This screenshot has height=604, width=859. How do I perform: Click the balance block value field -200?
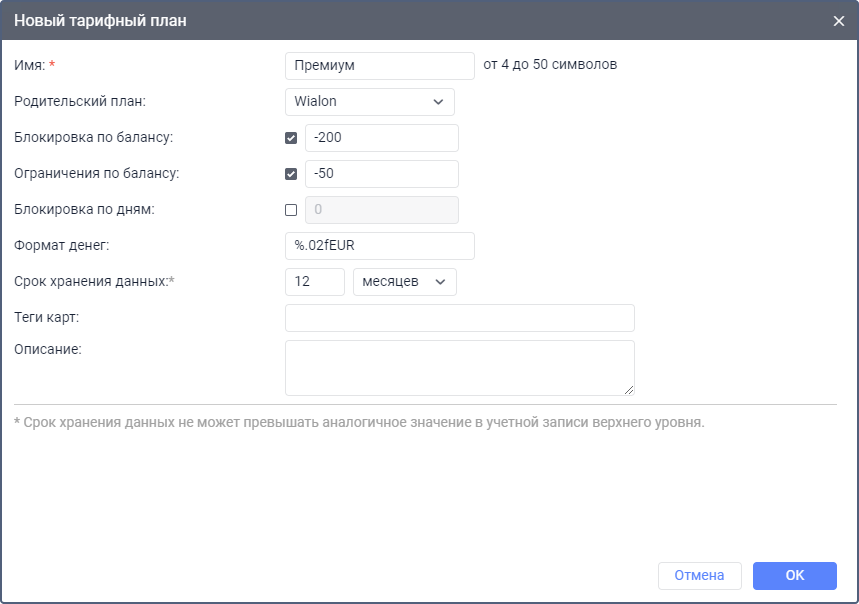coord(381,138)
